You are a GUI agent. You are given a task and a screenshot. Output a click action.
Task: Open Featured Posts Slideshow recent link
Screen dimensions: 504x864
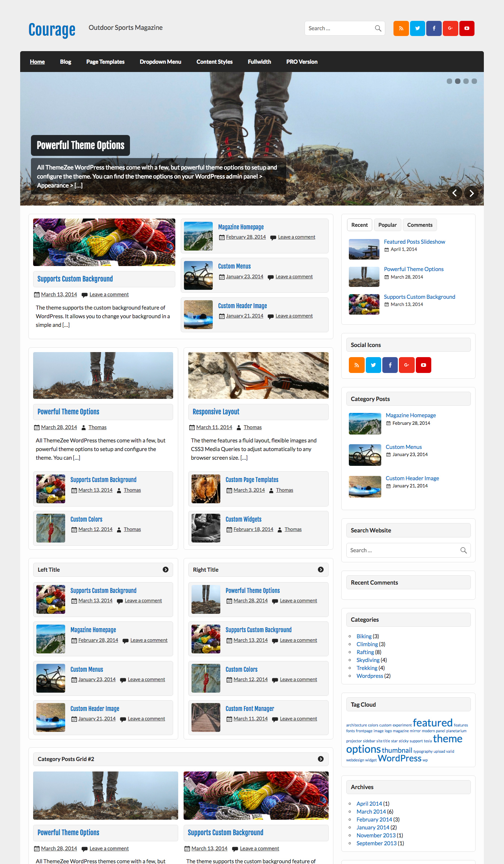414,242
